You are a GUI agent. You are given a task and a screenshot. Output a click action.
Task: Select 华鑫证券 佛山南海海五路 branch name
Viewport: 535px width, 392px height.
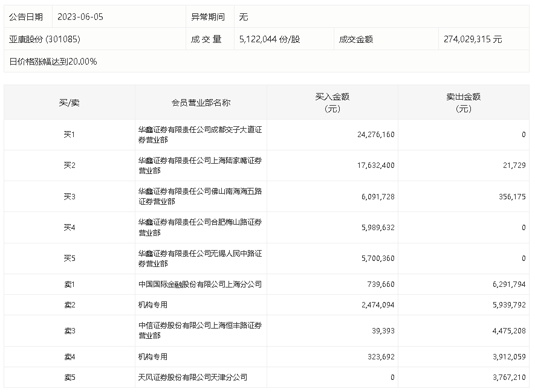pos(200,196)
